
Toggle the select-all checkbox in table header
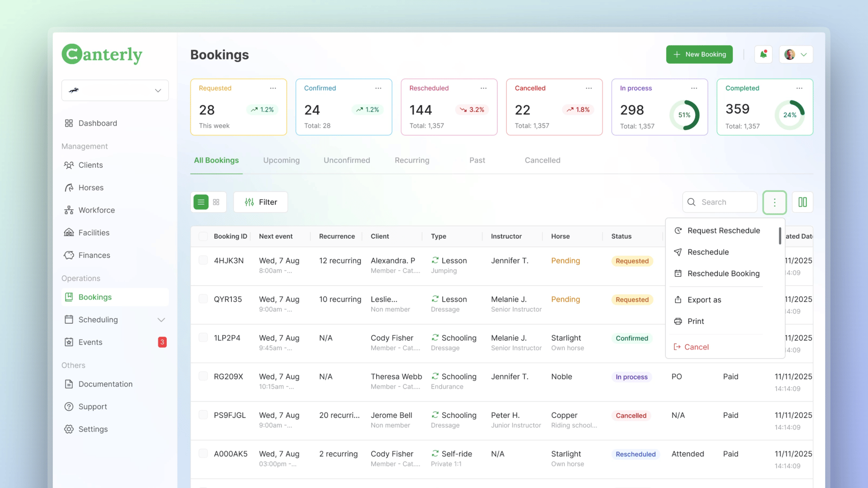(203, 236)
